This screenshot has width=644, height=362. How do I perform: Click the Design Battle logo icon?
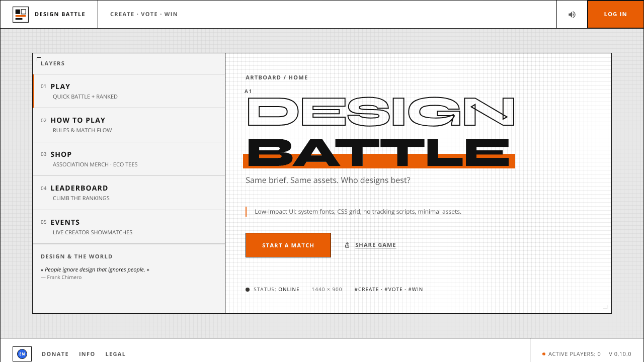[x=21, y=15]
